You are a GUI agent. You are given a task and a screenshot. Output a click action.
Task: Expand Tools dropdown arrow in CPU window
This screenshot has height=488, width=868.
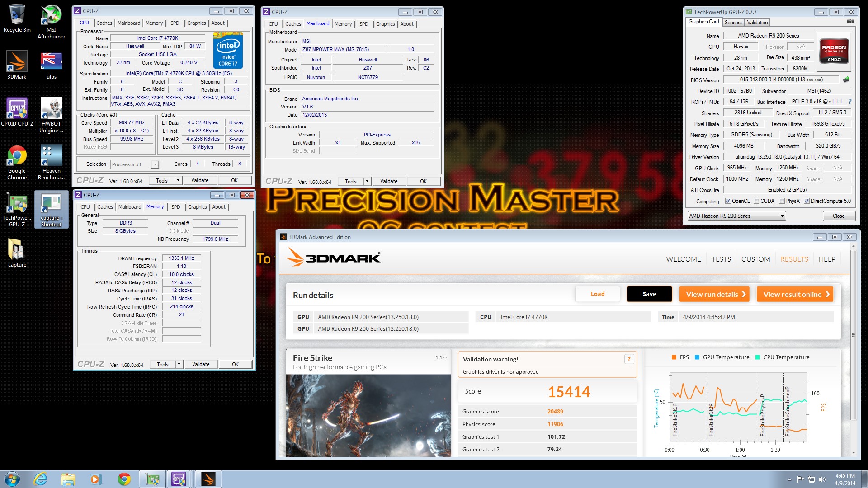[x=178, y=180]
